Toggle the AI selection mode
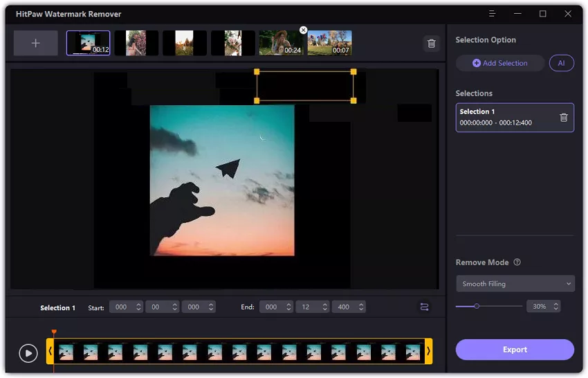Image resolution: width=588 pixels, height=378 pixels. coord(561,63)
